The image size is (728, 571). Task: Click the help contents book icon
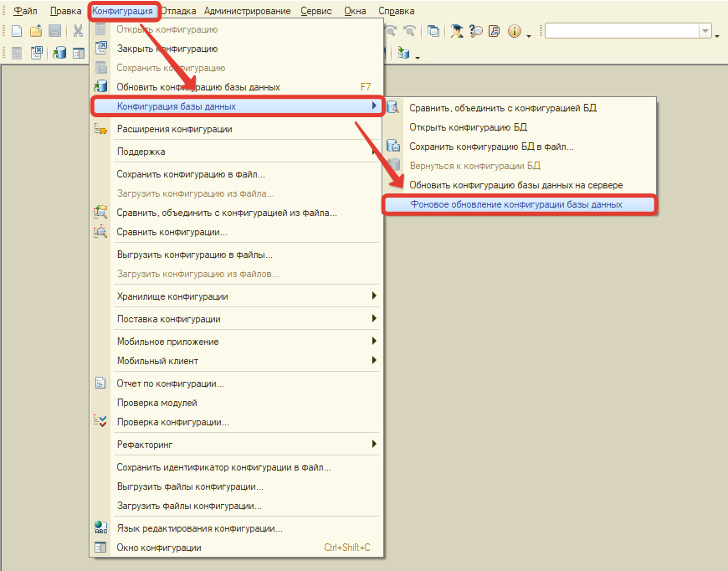point(494,31)
